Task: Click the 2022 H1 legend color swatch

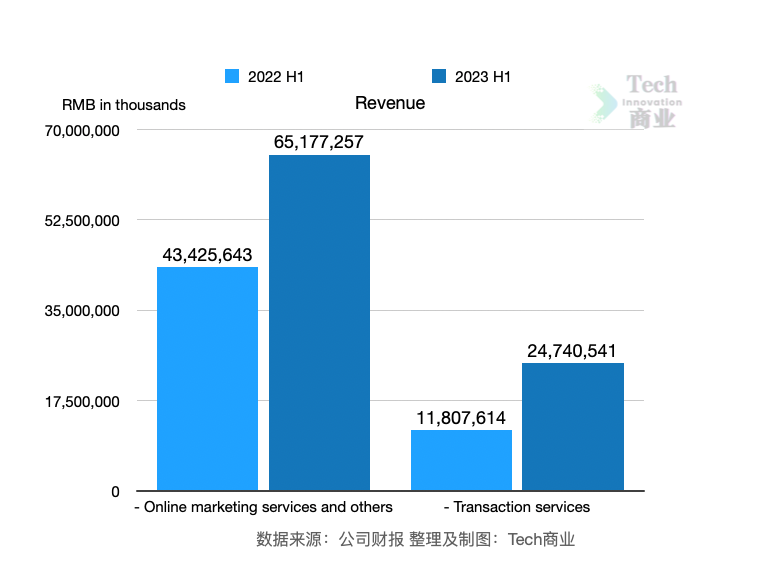Action: [233, 76]
